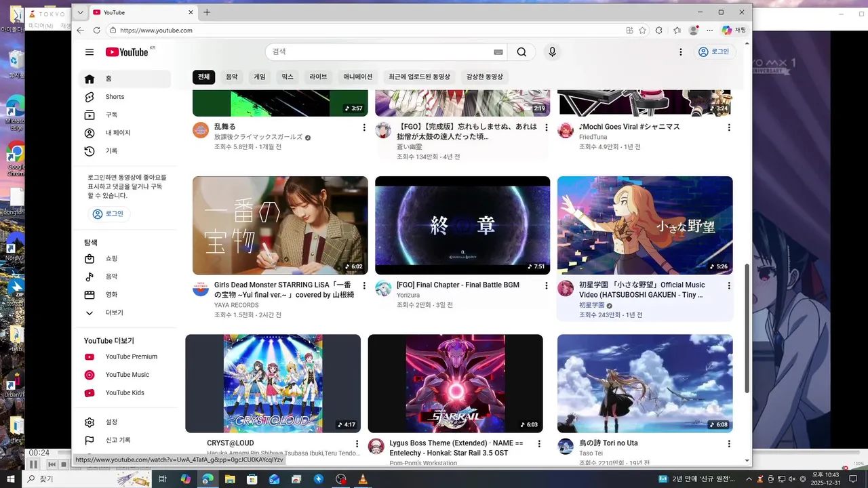This screenshot has width=868, height=488.
Task: Select the 라이브 filter chip
Action: [319, 77]
